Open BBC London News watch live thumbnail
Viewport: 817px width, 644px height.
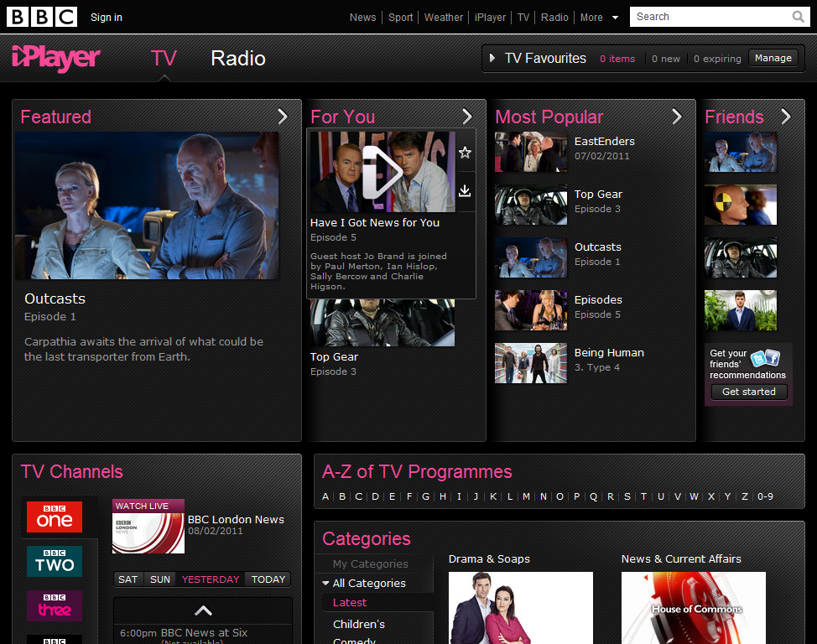point(148,527)
